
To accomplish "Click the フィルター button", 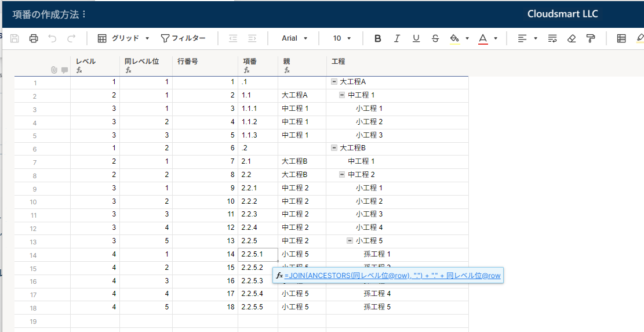I will point(183,38).
